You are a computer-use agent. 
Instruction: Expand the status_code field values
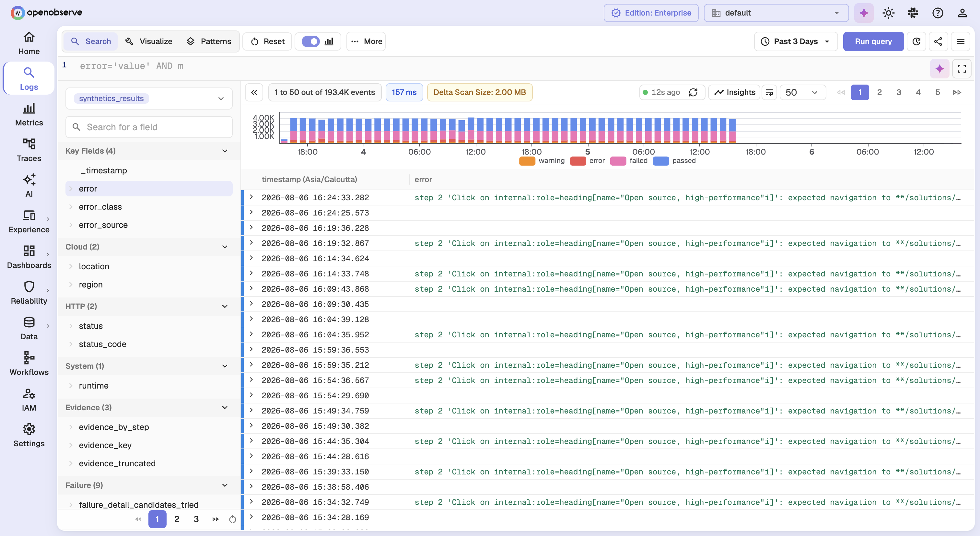tap(71, 344)
